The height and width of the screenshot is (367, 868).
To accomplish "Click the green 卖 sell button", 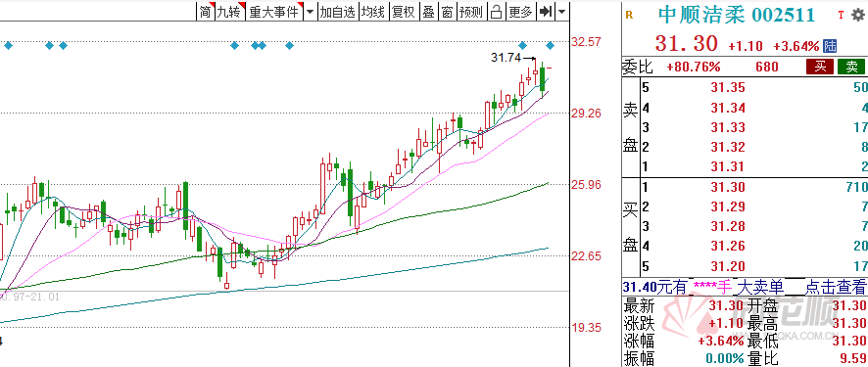I will coord(851,67).
